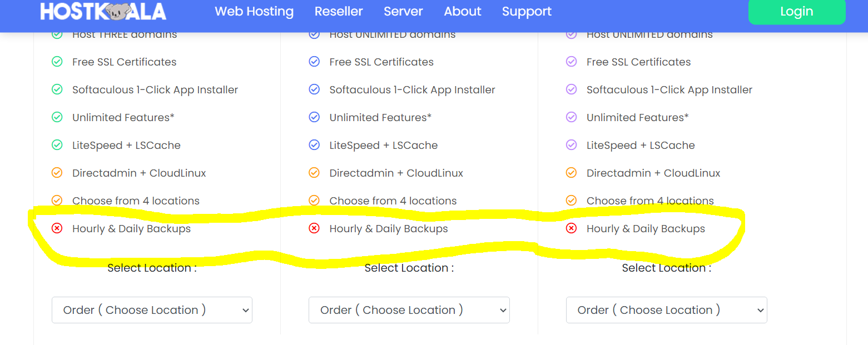Screen dimensions: 868x345
Task: Click Directadmin + CloudLinux text in right plan
Action: pos(653,173)
